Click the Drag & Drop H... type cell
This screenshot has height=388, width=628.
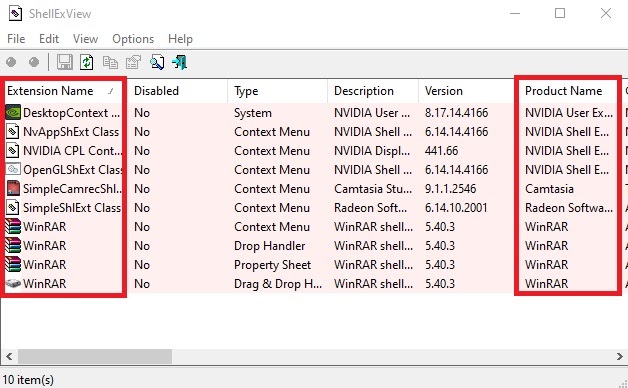(x=278, y=284)
